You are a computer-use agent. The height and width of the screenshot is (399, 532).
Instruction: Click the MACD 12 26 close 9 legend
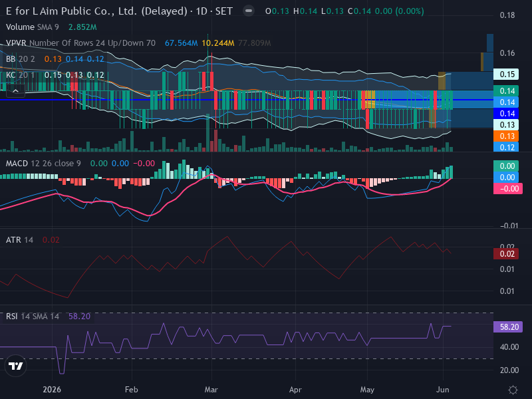point(43,164)
